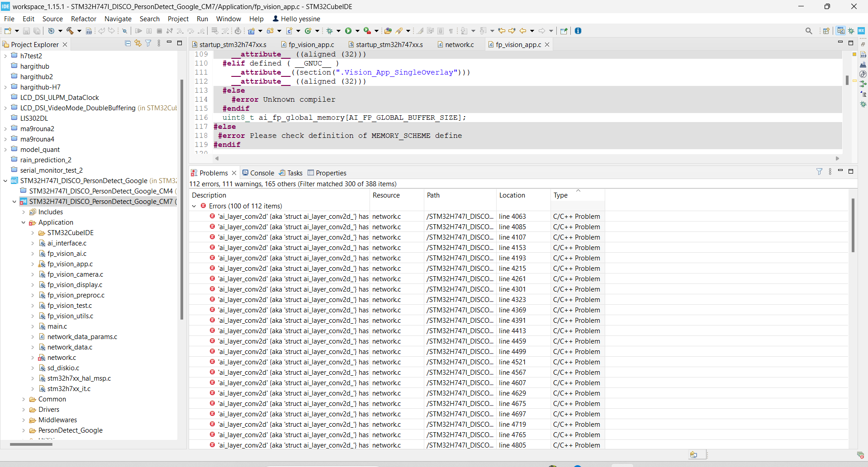Click the blue information icon in toolbar
This screenshot has height=467, width=868.
578,31
